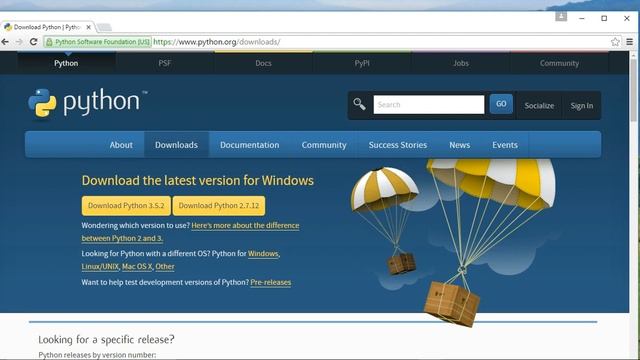This screenshot has height=360, width=640.
Task: Open the Jobs top nav tab
Action: point(461,63)
